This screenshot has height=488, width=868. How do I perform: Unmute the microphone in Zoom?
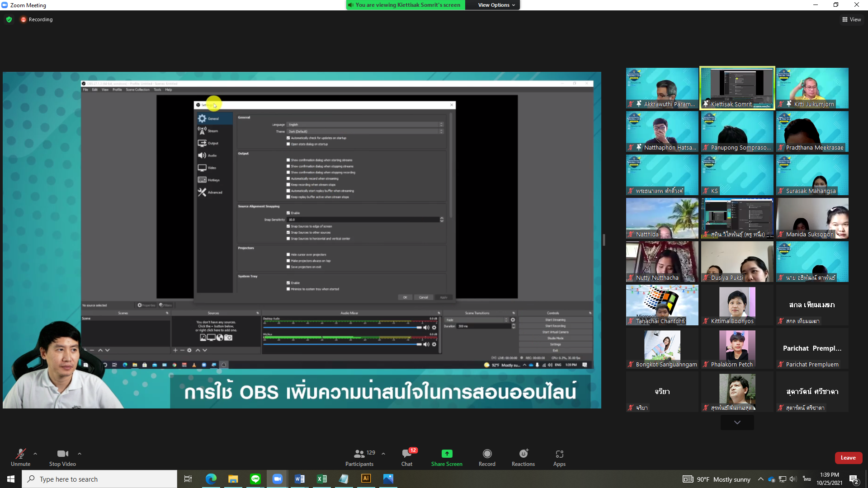20,457
